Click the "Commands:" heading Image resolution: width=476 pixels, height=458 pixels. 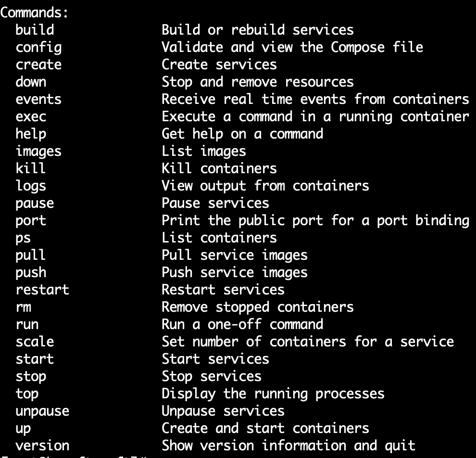[35, 13]
